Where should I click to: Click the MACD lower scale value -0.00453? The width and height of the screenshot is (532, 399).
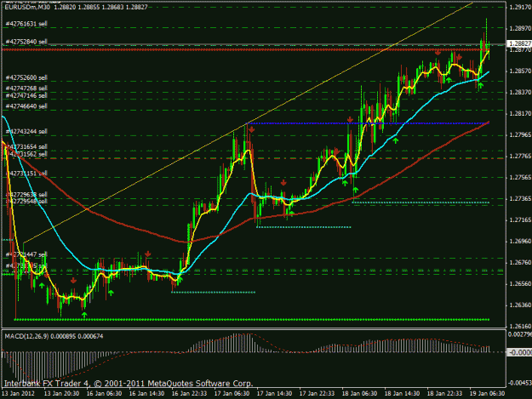coord(520,384)
